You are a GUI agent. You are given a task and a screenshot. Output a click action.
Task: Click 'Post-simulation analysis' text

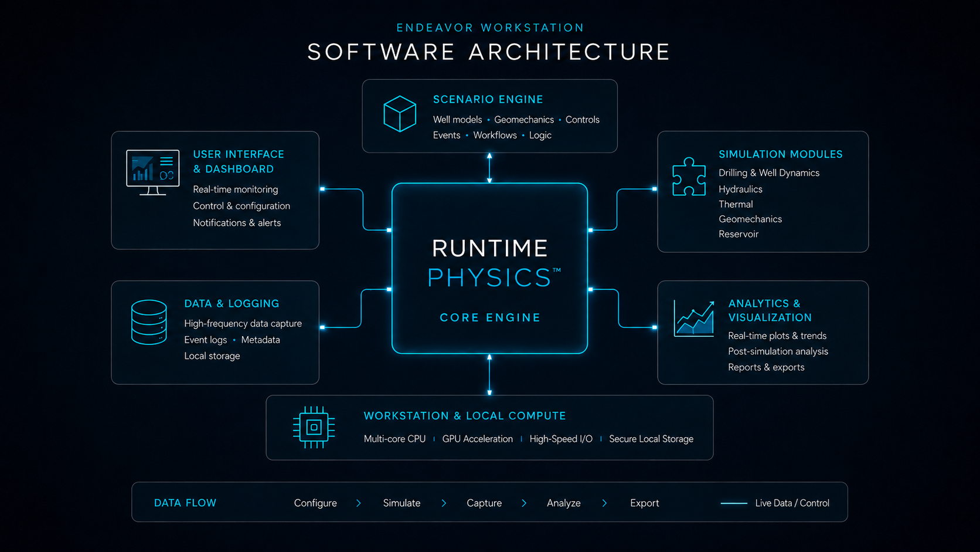point(778,351)
